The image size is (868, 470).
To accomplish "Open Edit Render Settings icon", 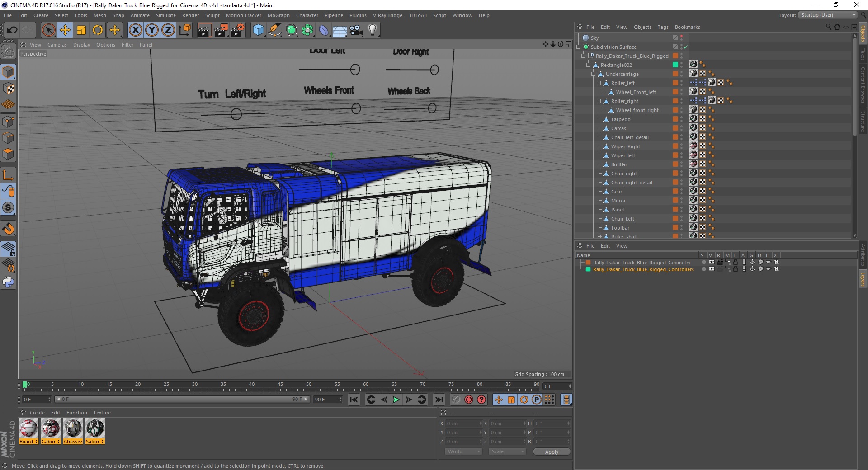I will (238, 30).
